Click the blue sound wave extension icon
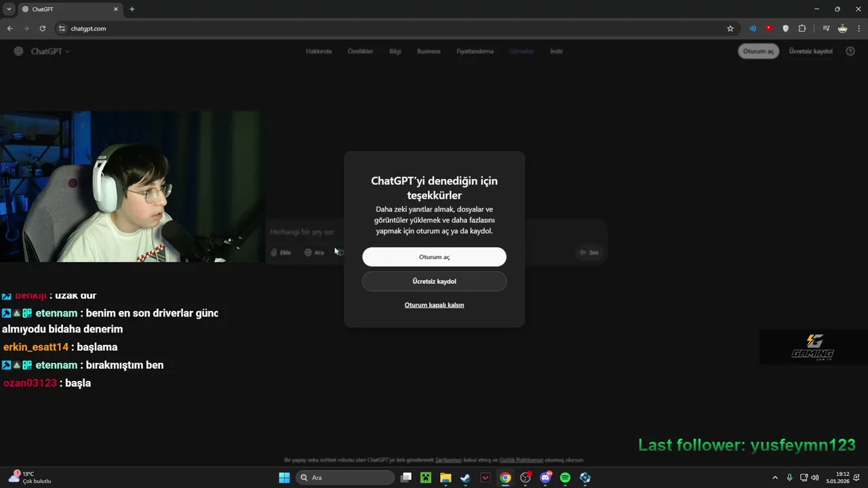The image size is (868, 488). pos(753,28)
